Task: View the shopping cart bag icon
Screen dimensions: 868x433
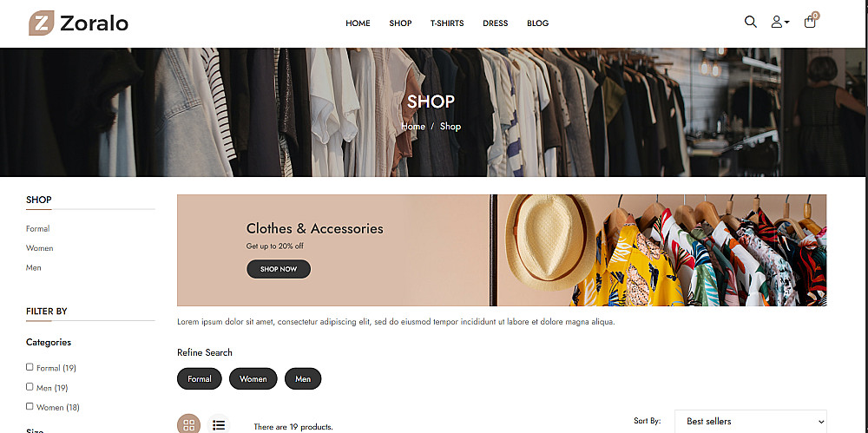Action: click(x=810, y=21)
